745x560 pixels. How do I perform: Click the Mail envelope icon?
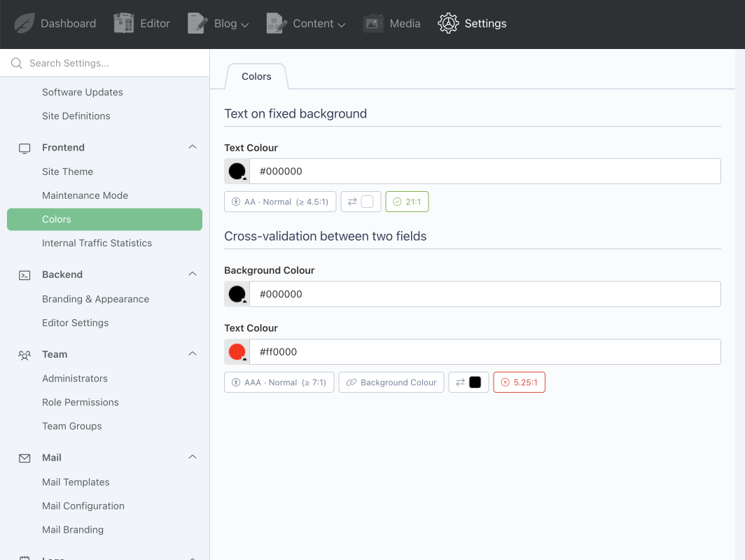(x=25, y=458)
